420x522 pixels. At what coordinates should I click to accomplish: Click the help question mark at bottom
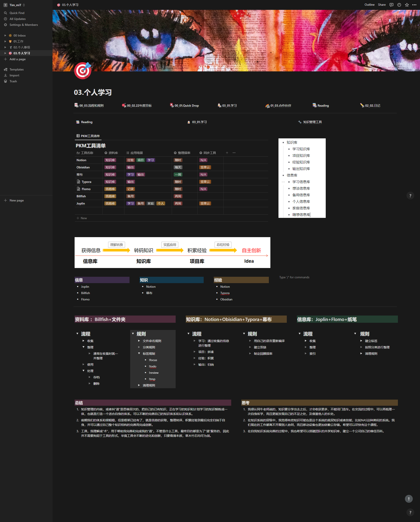click(410, 512)
